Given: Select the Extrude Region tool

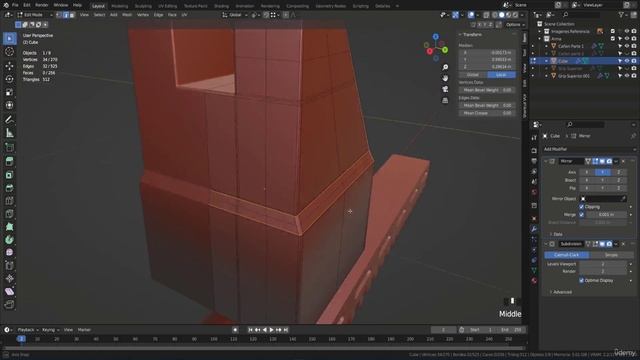Looking at the screenshot, I should pos(9,161).
